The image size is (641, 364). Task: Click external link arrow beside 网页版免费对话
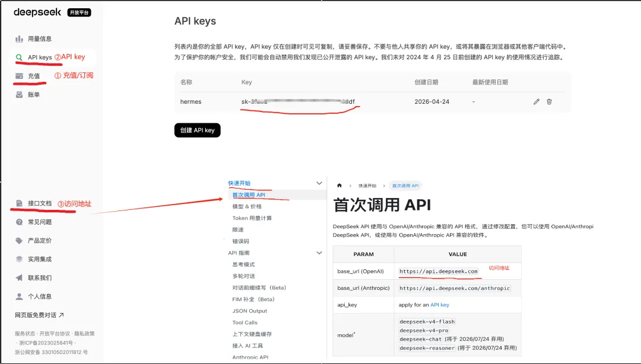(61, 315)
